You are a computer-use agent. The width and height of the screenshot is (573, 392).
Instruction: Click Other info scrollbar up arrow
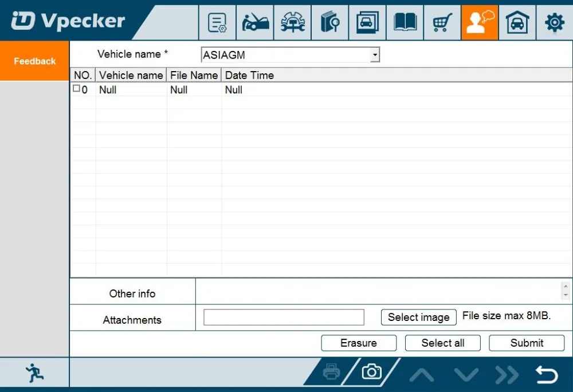coord(566,286)
